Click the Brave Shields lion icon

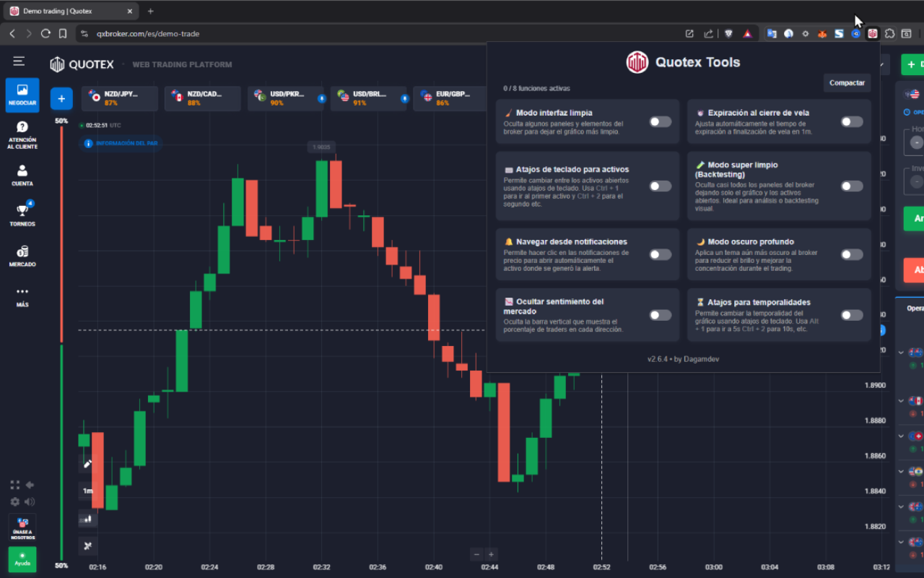coord(728,33)
